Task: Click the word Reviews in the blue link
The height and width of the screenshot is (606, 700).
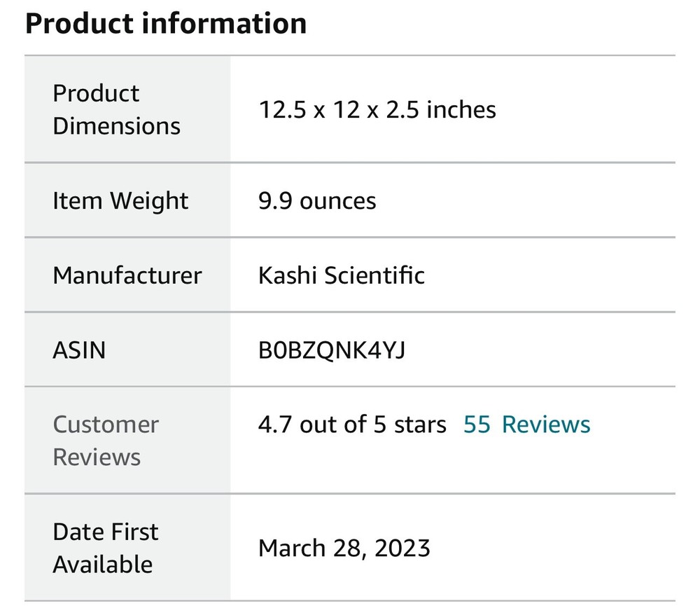Action: coord(546,425)
